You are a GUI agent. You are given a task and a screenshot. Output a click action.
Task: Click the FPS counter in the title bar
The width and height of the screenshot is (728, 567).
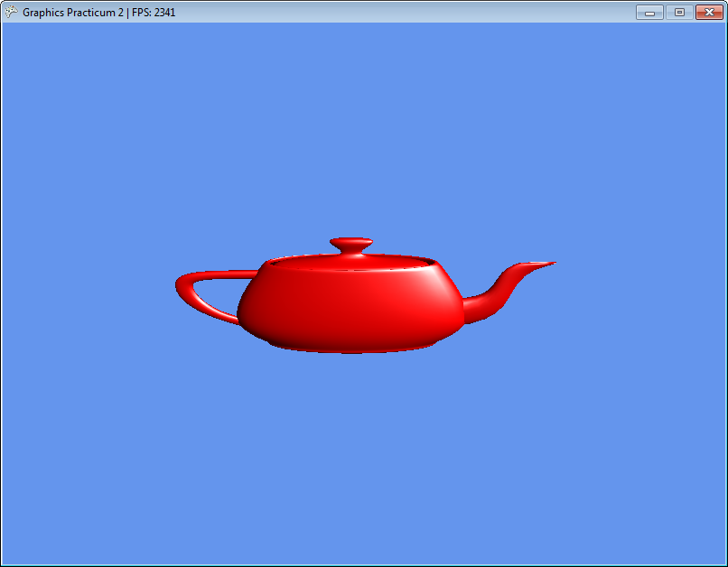154,13
